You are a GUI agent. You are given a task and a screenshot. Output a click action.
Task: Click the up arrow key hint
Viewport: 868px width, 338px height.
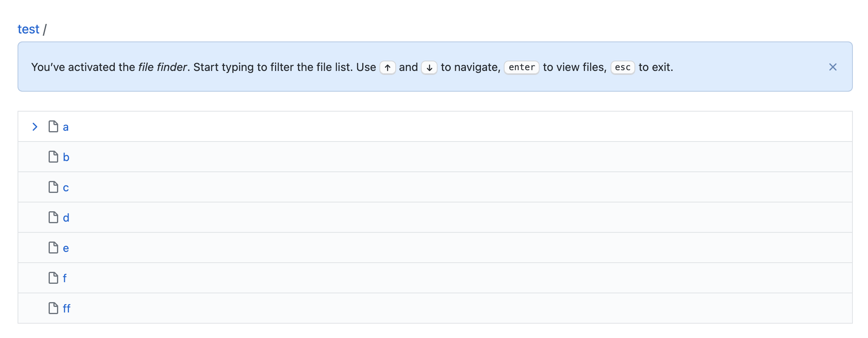click(387, 67)
